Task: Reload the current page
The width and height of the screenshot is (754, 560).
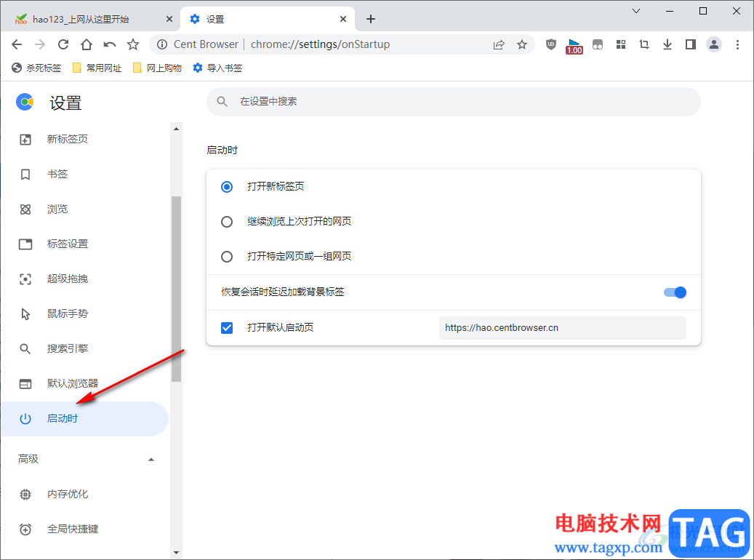Action: tap(63, 45)
